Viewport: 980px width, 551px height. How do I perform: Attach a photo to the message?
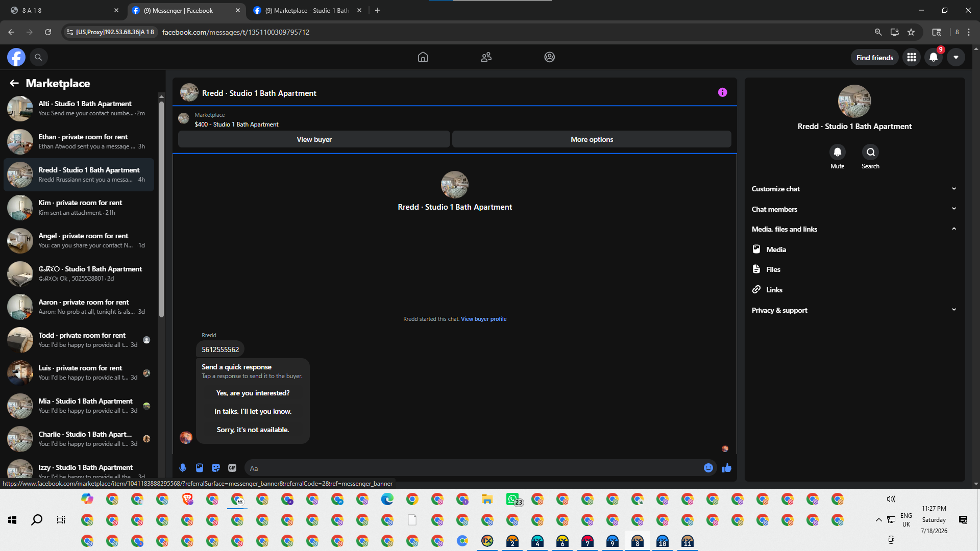[x=200, y=468]
